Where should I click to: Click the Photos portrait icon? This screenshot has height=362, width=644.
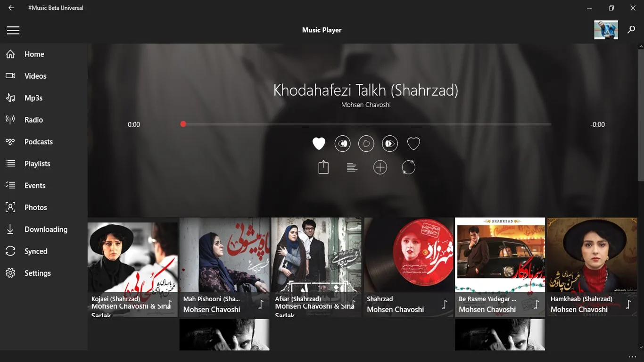tap(10, 207)
